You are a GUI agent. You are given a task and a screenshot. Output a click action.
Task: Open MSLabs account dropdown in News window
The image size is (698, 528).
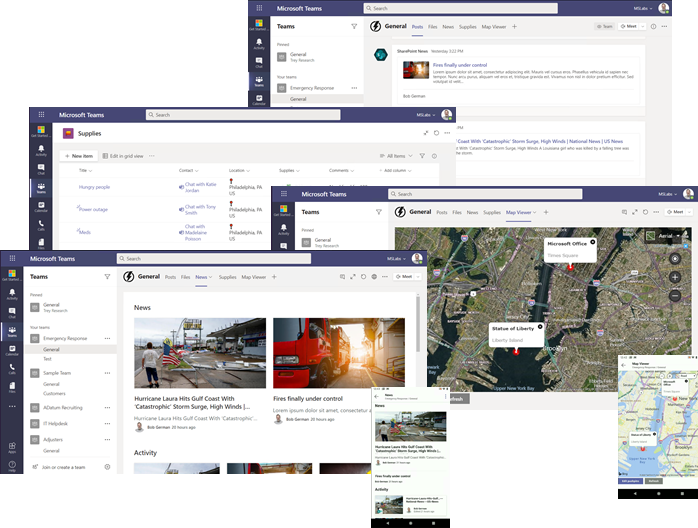[396, 259]
